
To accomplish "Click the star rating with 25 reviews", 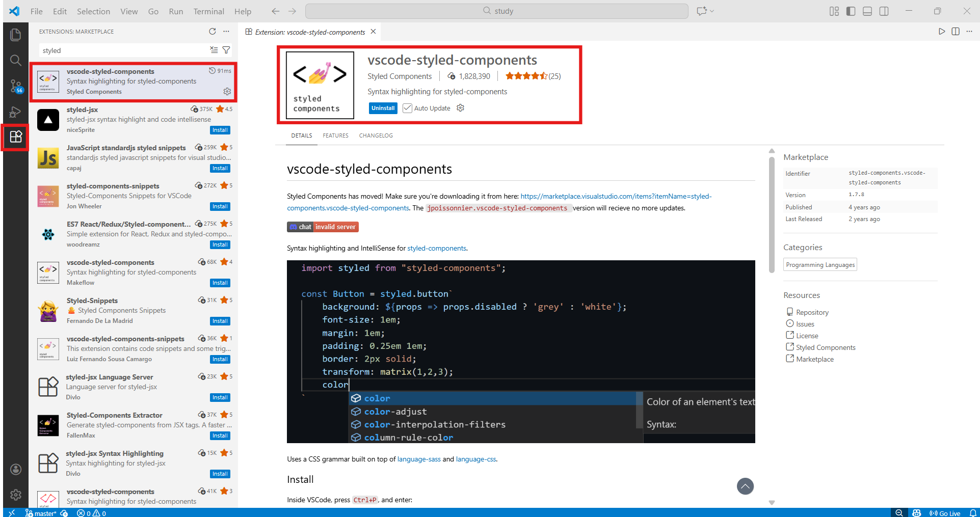I will click(533, 76).
